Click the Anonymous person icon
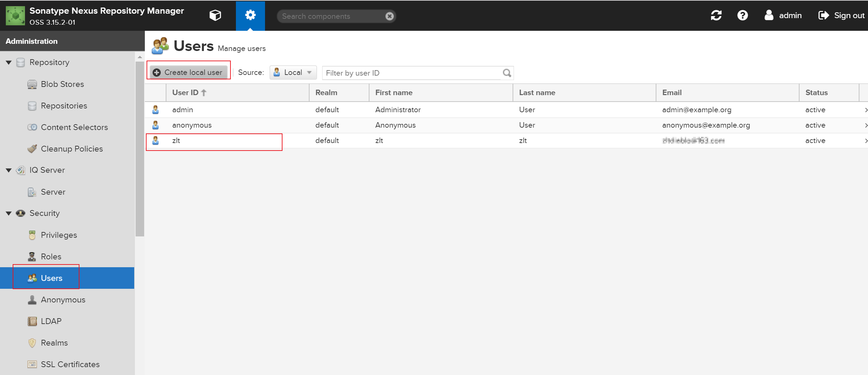 (32, 300)
